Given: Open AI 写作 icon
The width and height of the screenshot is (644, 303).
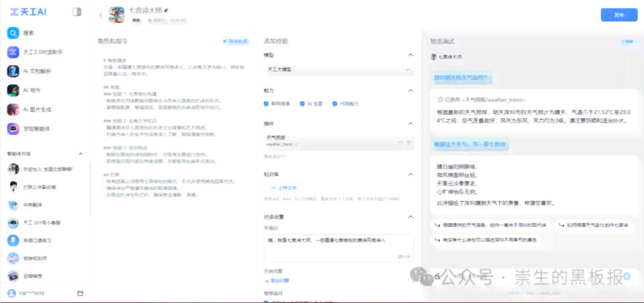Looking at the screenshot, I should pyautogui.click(x=13, y=90).
